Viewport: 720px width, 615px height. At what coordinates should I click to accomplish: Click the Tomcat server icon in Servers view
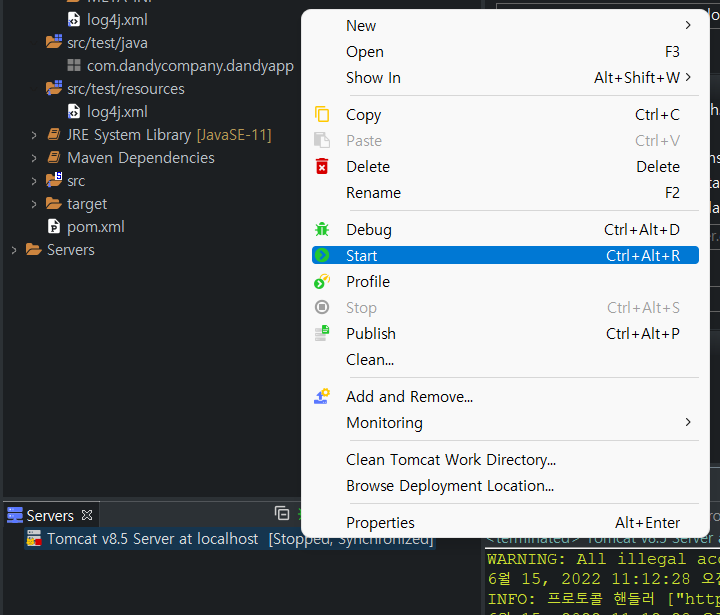point(34,538)
